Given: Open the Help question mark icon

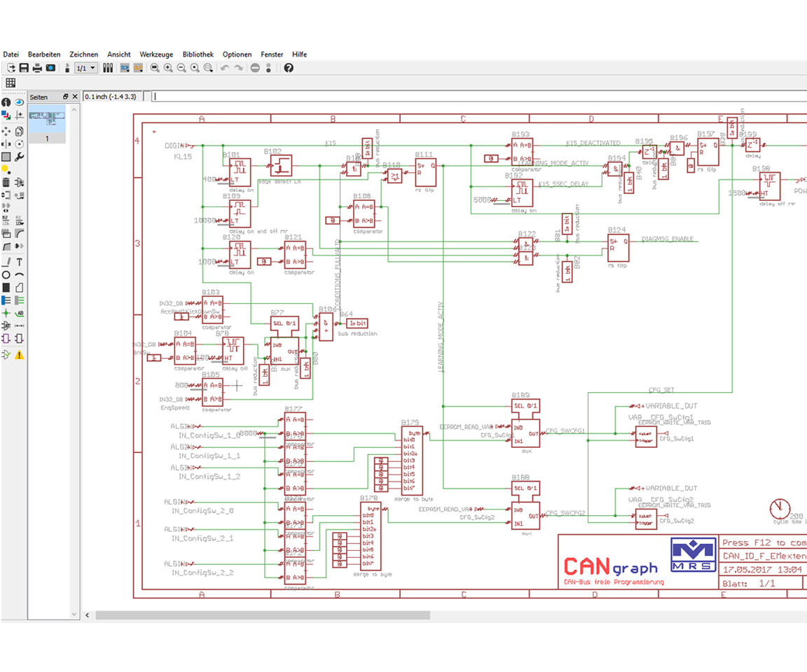Looking at the screenshot, I should (289, 68).
